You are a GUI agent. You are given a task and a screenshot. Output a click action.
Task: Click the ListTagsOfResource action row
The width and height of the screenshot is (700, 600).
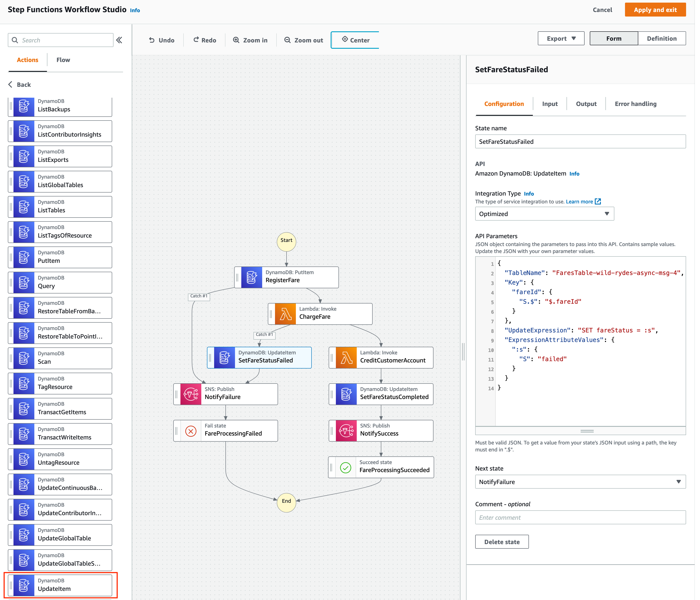(x=60, y=232)
